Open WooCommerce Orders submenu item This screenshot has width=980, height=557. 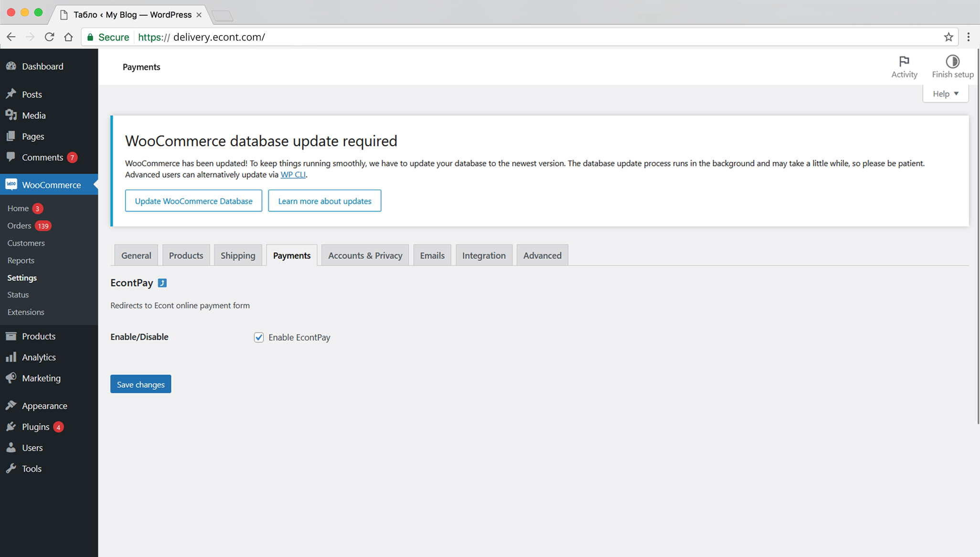pos(19,225)
